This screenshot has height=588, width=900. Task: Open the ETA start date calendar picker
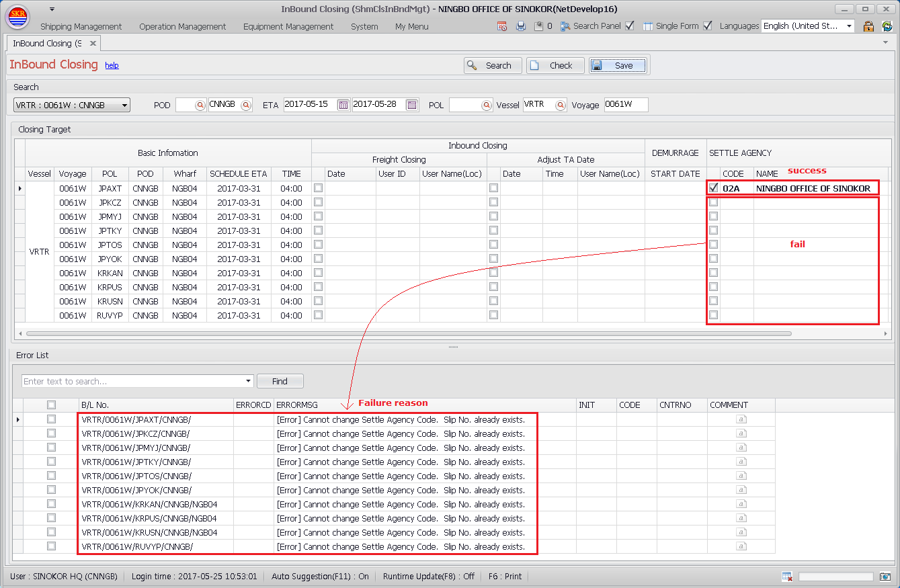tap(343, 105)
